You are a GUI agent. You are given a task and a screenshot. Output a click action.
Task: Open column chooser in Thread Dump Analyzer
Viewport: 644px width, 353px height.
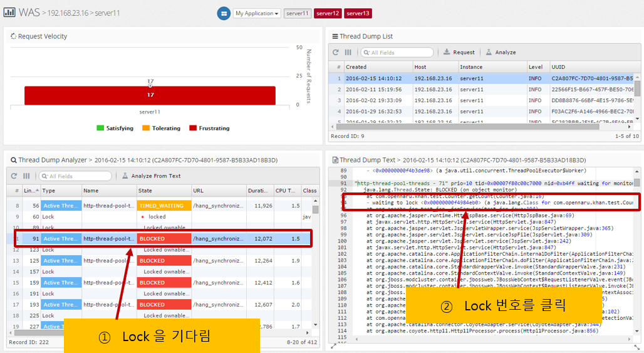click(x=27, y=176)
